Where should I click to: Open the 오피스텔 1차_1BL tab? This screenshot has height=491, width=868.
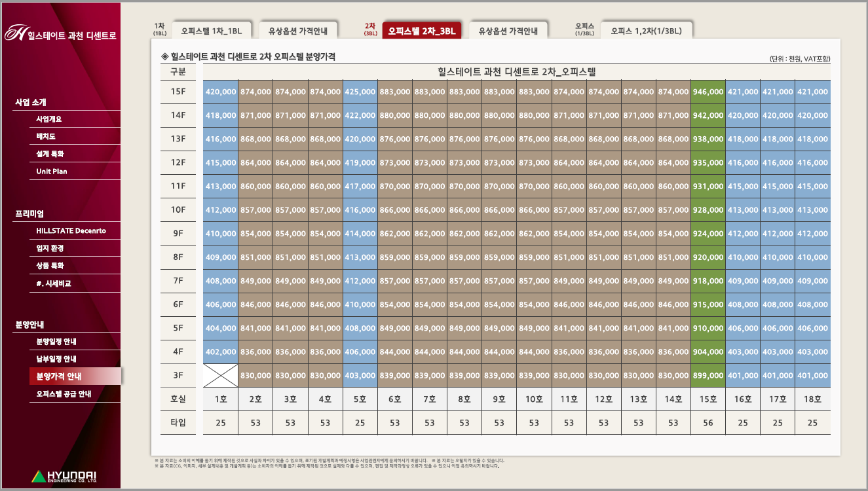coord(212,31)
